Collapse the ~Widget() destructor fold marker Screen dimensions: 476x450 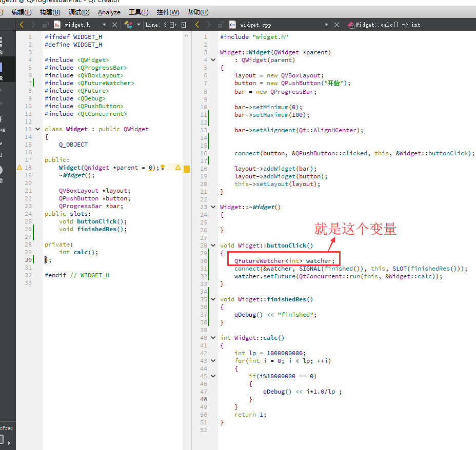point(213,207)
